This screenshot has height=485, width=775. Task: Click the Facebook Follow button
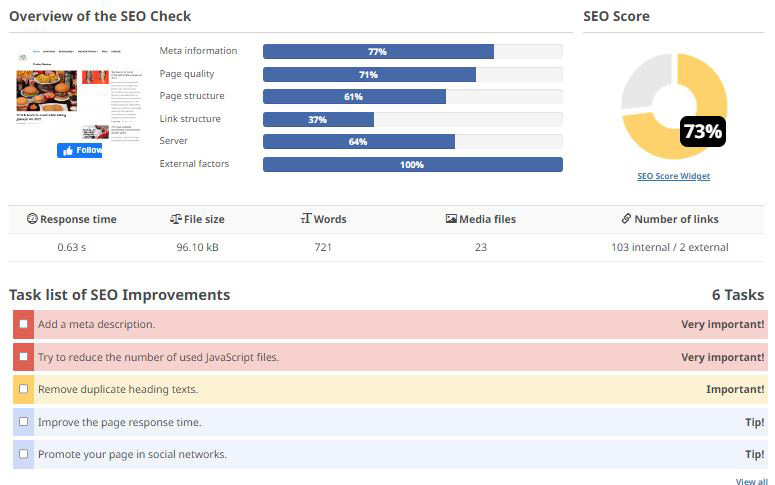click(x=80, y=150)
